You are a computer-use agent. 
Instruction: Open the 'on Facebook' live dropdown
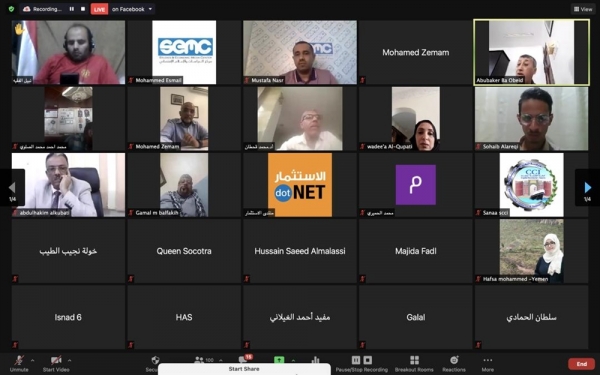[x=132, y=9]
